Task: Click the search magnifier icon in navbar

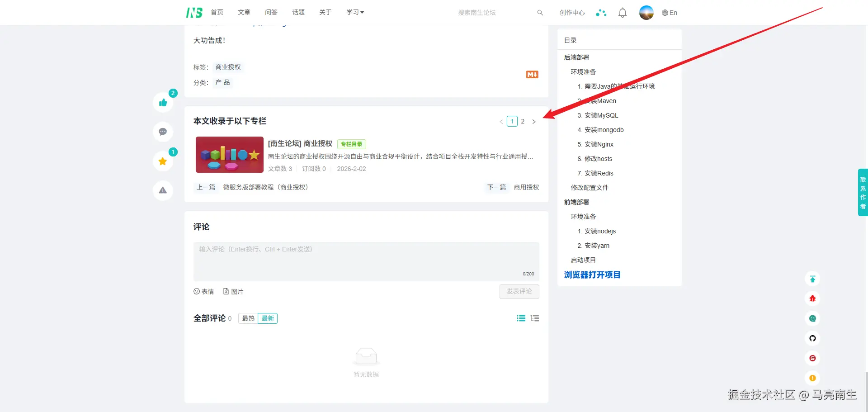Action: 540,12
